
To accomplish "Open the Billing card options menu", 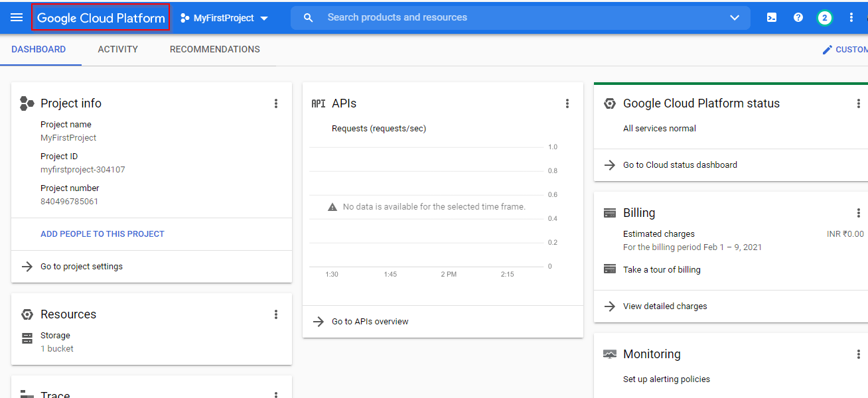I will pos(859,213).
